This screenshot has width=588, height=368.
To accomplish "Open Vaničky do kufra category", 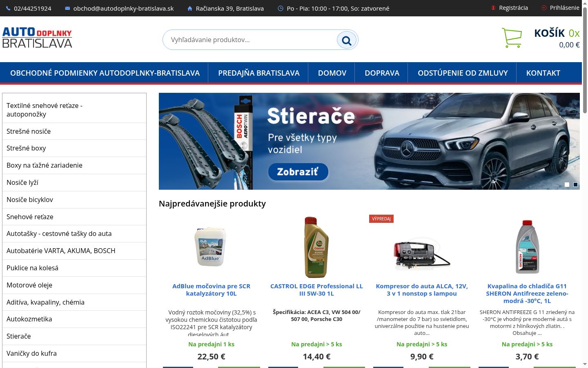I will tap(74, 353).
